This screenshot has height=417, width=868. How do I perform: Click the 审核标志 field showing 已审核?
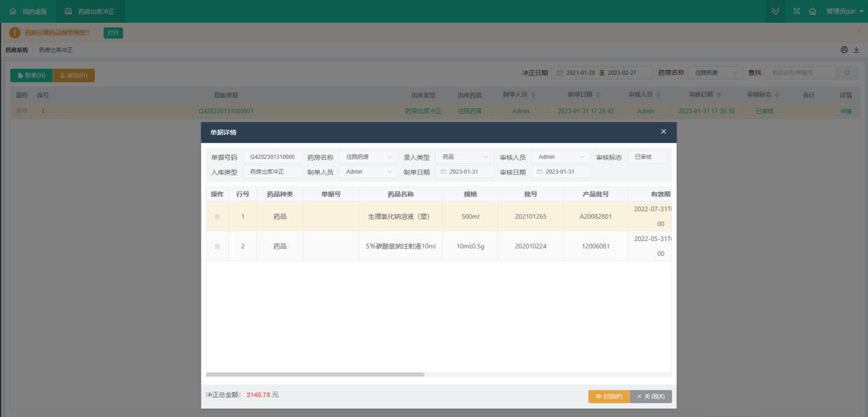(647, 157)
